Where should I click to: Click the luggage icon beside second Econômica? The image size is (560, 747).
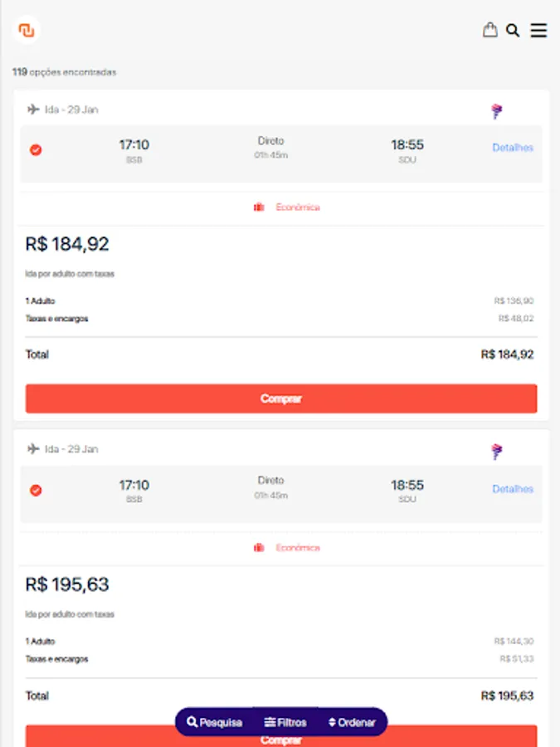pyautogui.click(x=259, y=548)
